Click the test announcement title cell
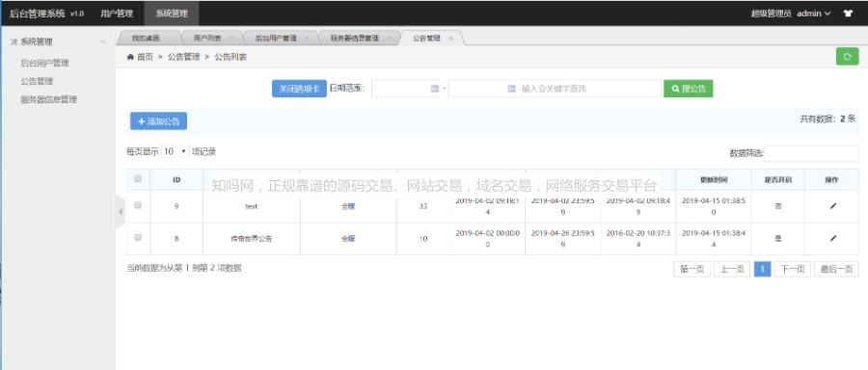The image size is (868, 370). 252,206
